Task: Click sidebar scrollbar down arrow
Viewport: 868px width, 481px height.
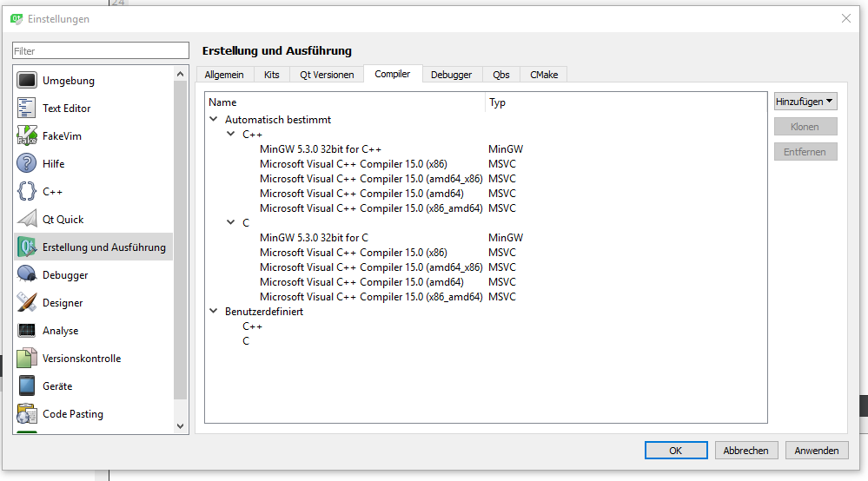Action: [x=181, y=426]
